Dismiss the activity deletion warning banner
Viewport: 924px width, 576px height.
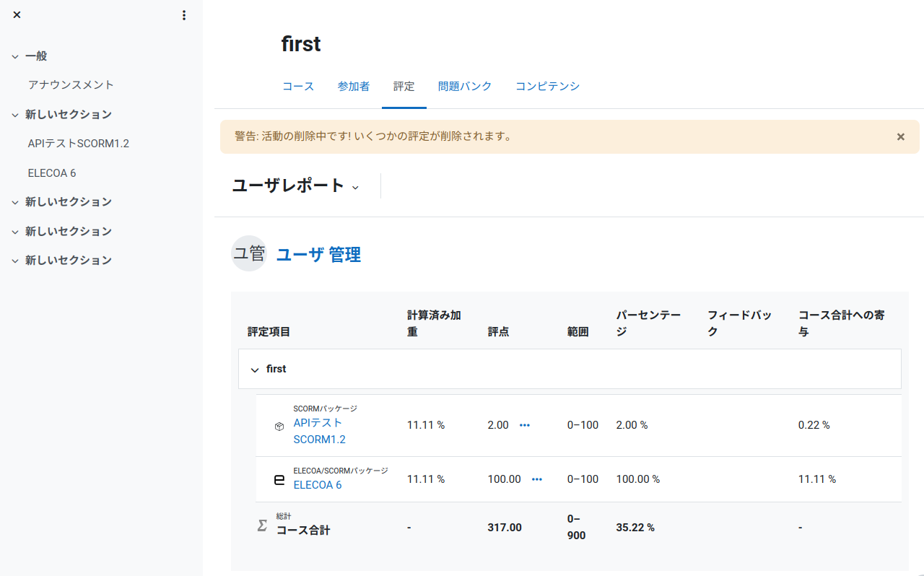click(x=900, y=136)
